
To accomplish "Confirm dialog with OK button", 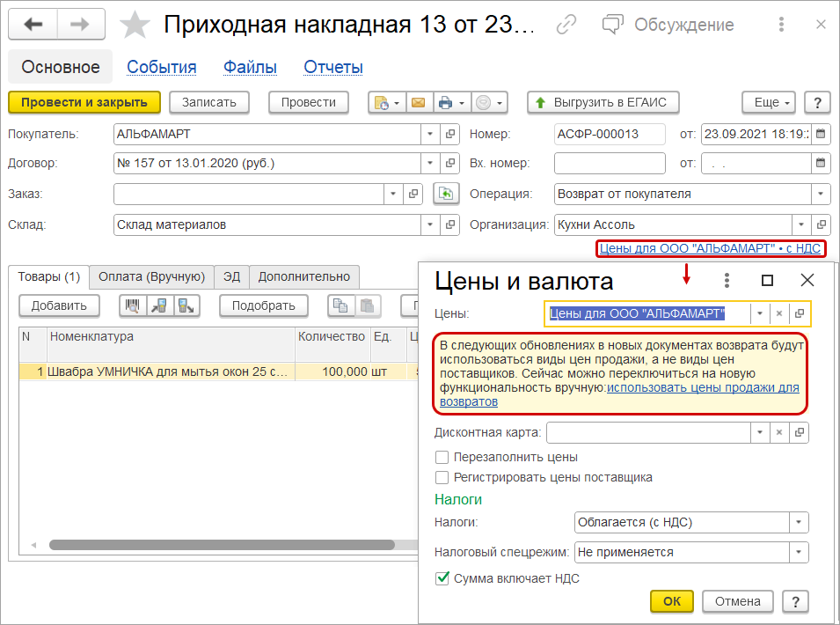I will click(x=672, y=601).
